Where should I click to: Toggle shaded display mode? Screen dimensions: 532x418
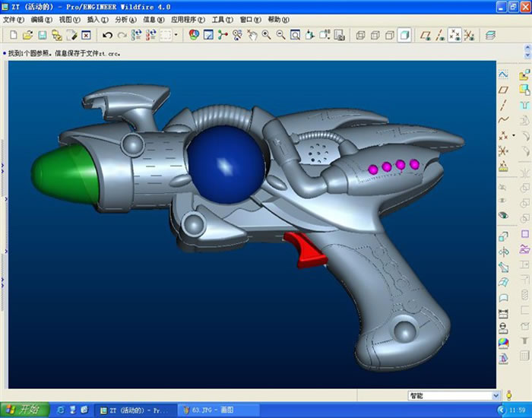click(404, 35)
